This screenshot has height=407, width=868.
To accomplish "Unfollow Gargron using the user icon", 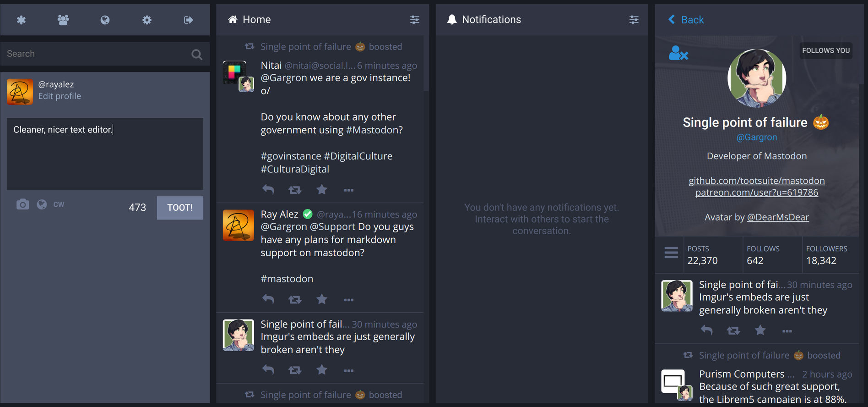I will (x=678, y=54).
